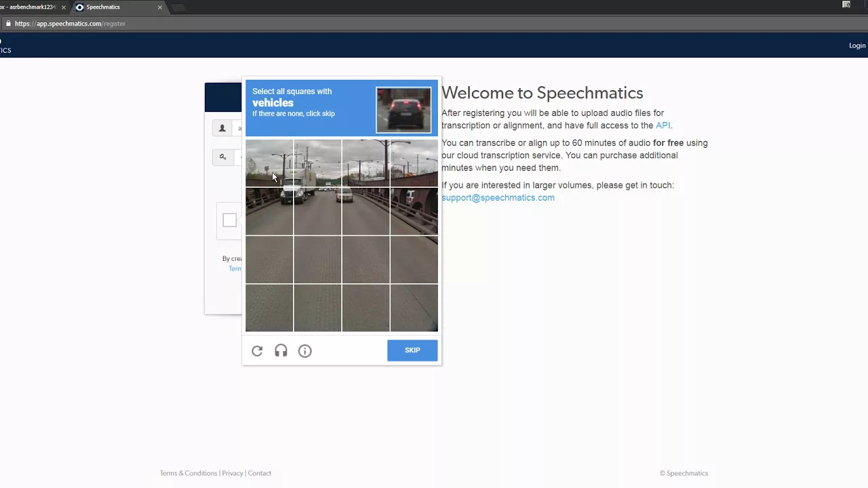Close the asrbenchmark1234 browser tab
This screenshot has width=868, height=488.
pos(64,7)
